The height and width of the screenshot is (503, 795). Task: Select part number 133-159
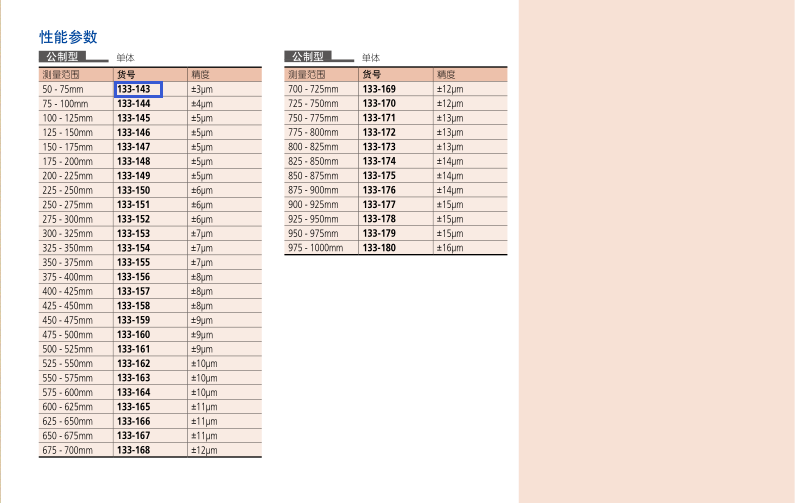[x=133, y=320]
